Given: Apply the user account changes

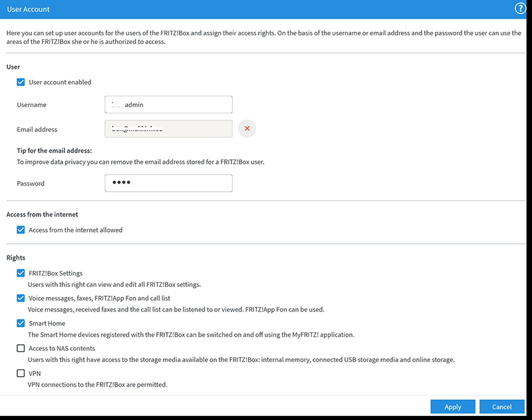Looking at the screenshot, I should (453, 407).
